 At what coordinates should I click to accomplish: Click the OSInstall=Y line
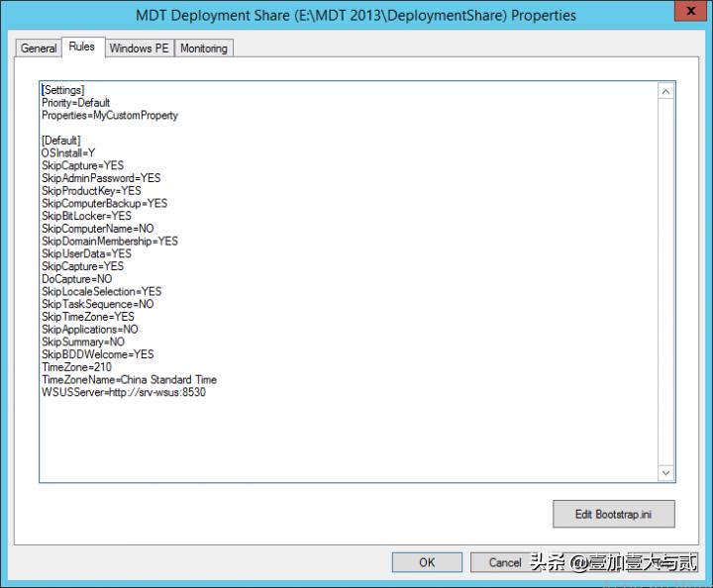coord(68,153)
